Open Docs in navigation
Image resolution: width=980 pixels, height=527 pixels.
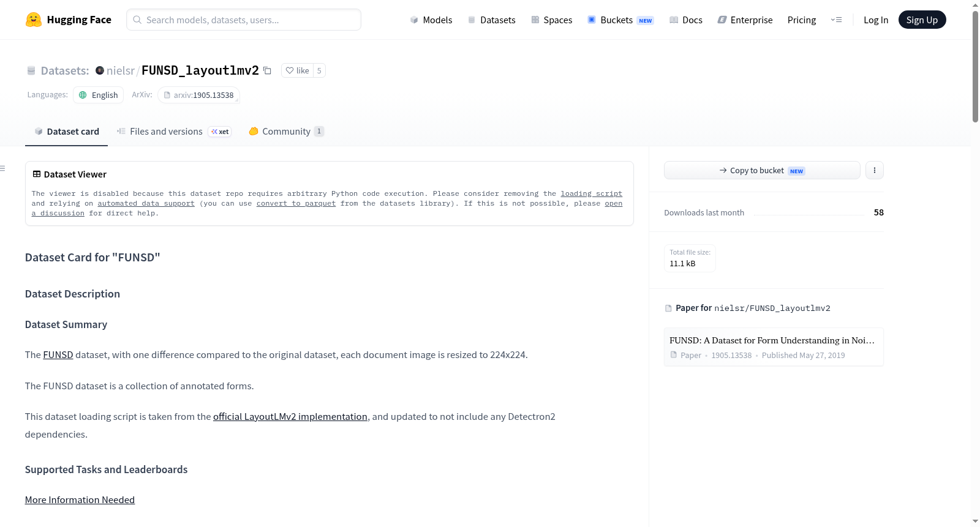click(x=685, y=20)
